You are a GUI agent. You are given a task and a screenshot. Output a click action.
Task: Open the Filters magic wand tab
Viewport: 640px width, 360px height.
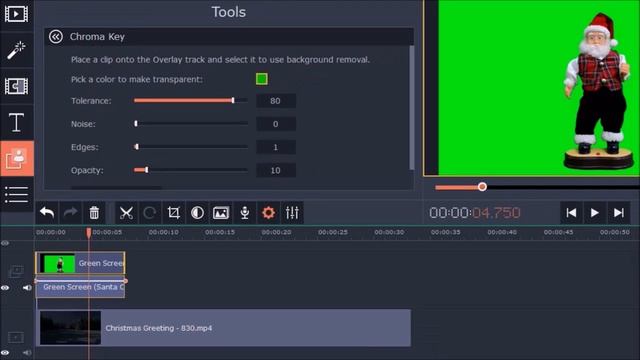[16, 50]
